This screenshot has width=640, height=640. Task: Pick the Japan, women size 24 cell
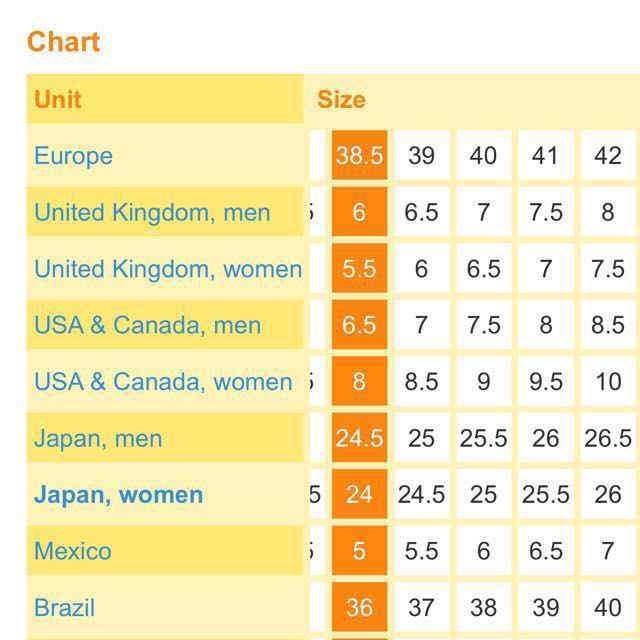point(359,494)
